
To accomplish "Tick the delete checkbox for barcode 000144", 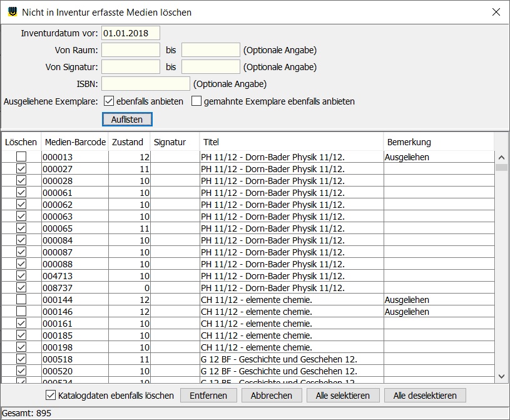I will pyautogui.click(x=21, y=300).
